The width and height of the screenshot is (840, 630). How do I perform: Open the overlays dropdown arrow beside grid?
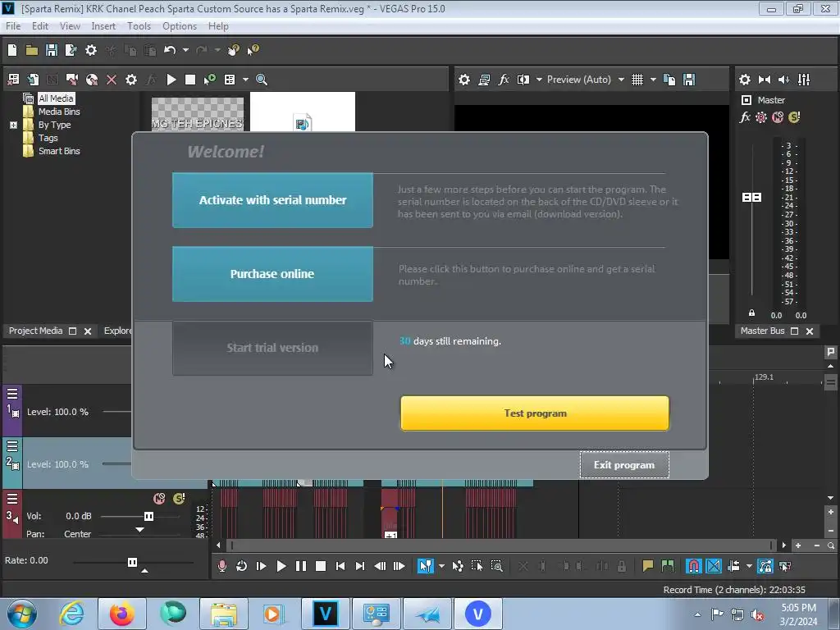point(653,80)
